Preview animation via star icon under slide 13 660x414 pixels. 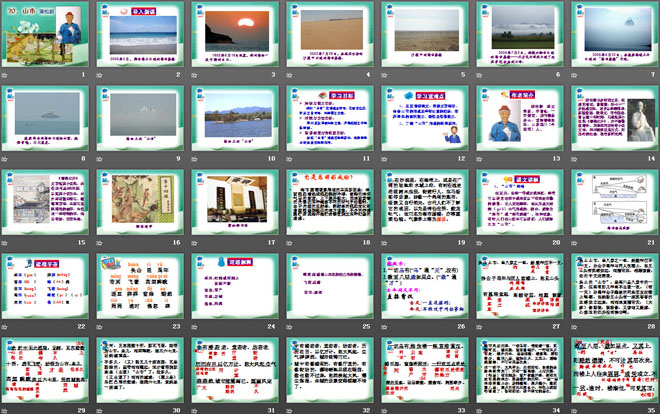pyautogui.click(x=479, y=159)
